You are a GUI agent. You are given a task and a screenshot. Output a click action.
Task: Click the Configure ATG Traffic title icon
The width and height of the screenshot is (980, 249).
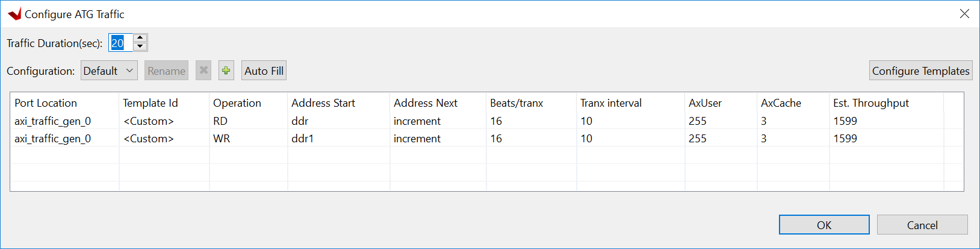(x=14, y=14)
